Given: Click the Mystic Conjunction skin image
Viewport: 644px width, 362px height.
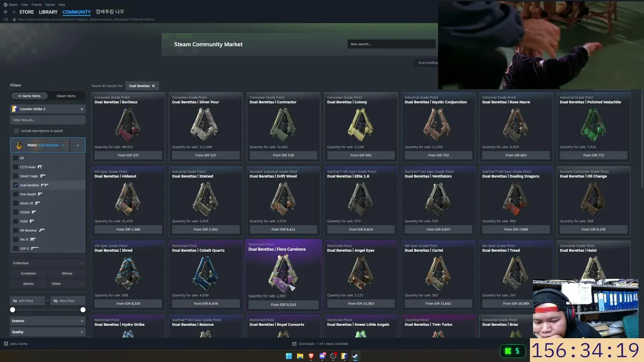Looking at the screenshot, I should point(438,124).
